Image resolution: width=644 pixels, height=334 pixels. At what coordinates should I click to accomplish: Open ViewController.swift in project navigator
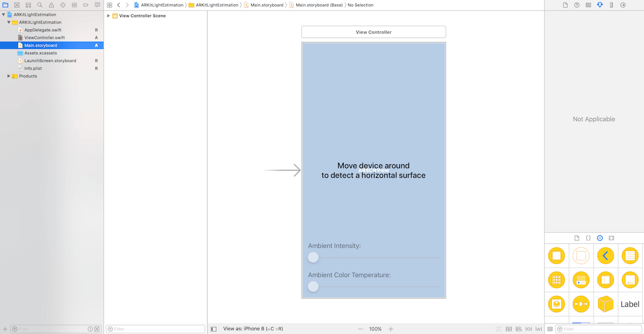[44, 38]
